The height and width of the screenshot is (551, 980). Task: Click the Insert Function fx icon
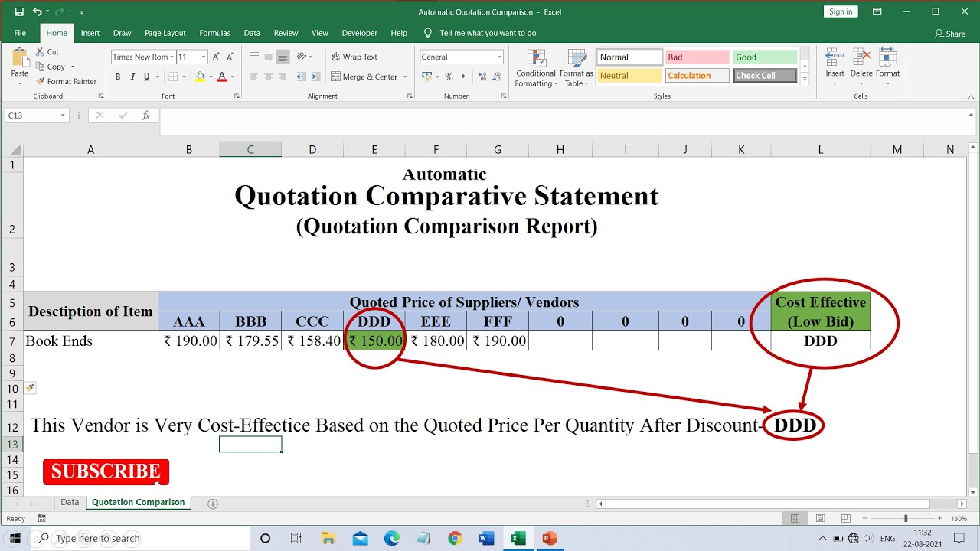coord(145,116)
